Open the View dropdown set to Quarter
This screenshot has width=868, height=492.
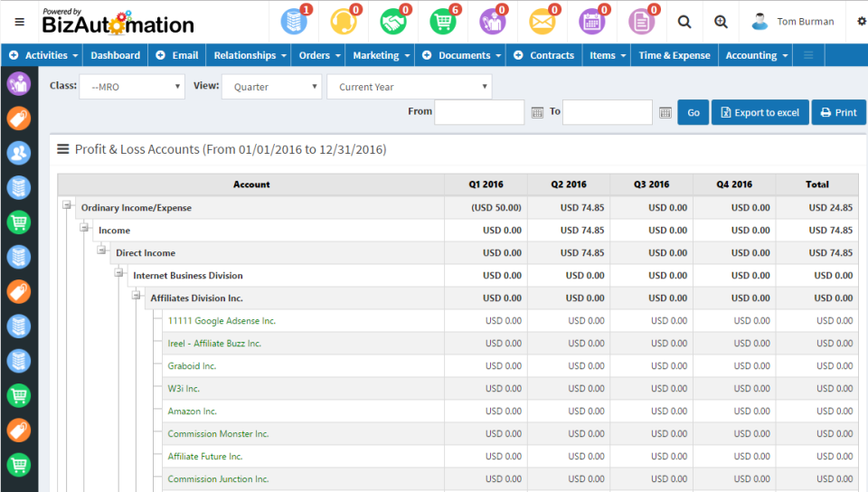tap(271, 87)
